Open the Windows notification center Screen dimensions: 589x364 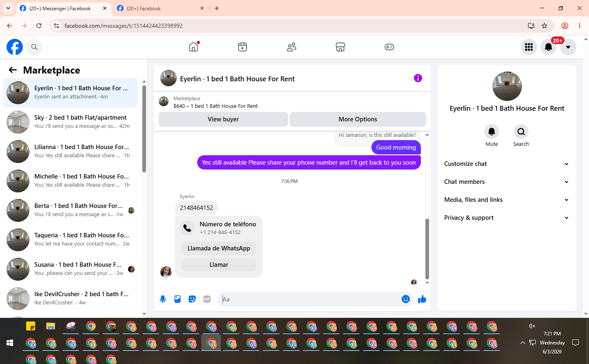(x=576, y=343)
